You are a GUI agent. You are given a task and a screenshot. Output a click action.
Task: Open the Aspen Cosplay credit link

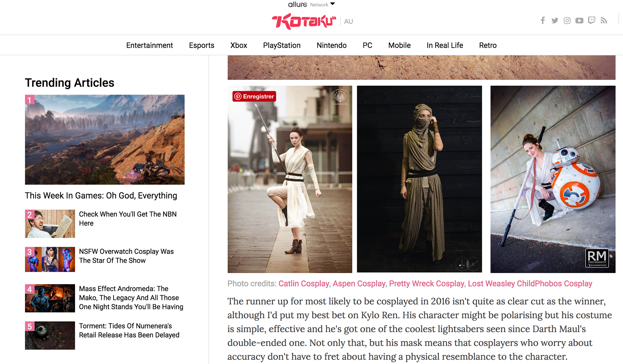point(359,284)
